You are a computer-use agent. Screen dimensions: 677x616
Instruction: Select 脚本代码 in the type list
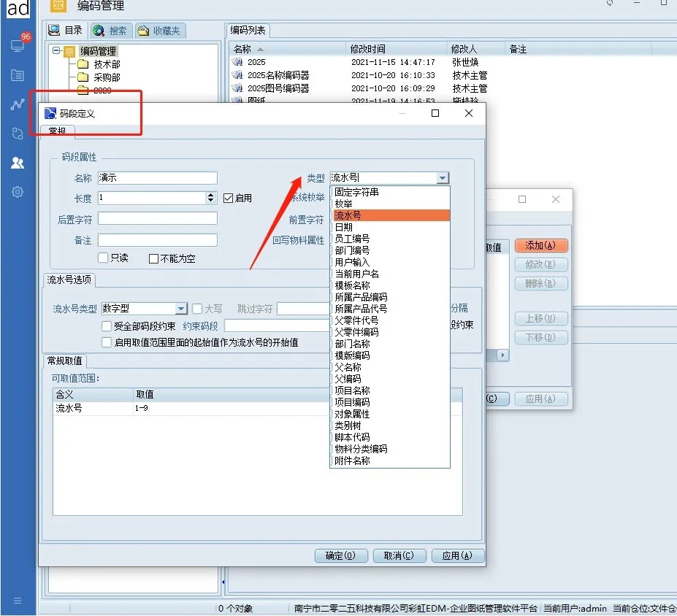[390, 437]
